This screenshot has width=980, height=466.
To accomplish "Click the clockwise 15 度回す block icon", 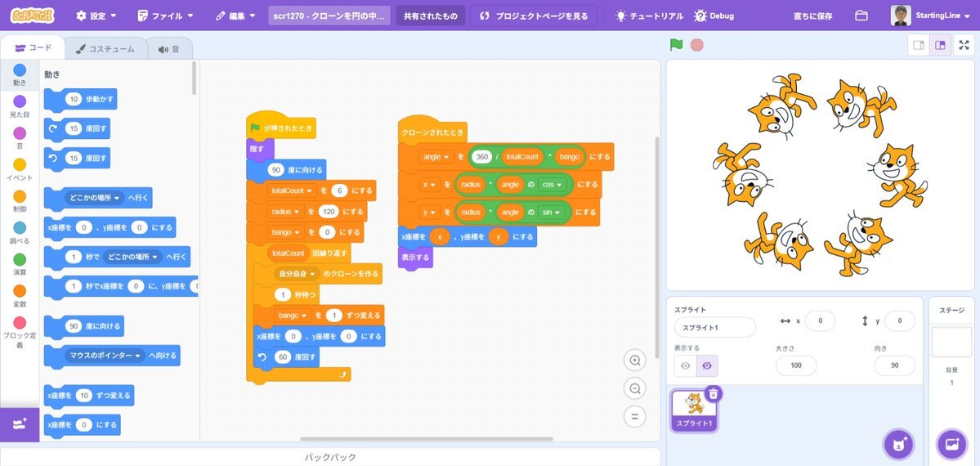I will (x=54, y=128).
